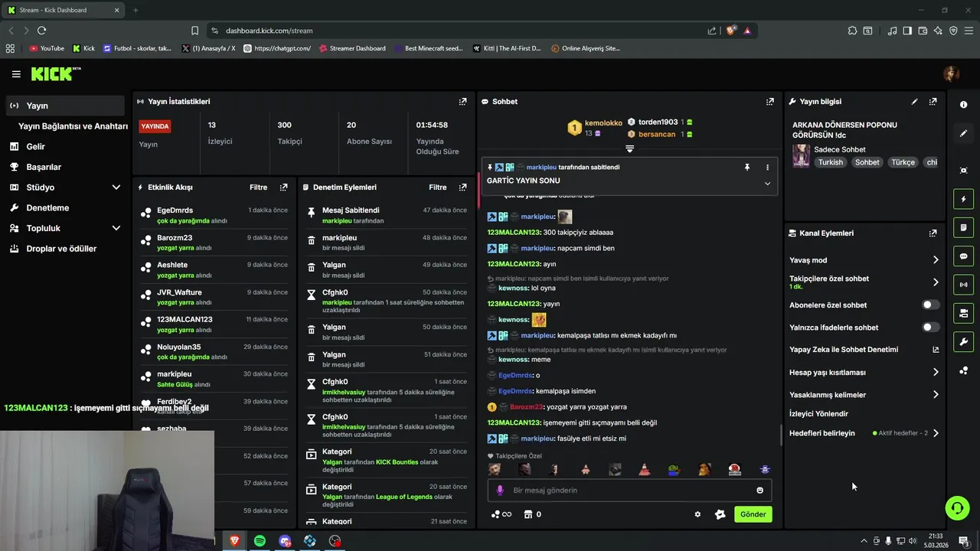Send the message with the Gönder button

[753, 514]
